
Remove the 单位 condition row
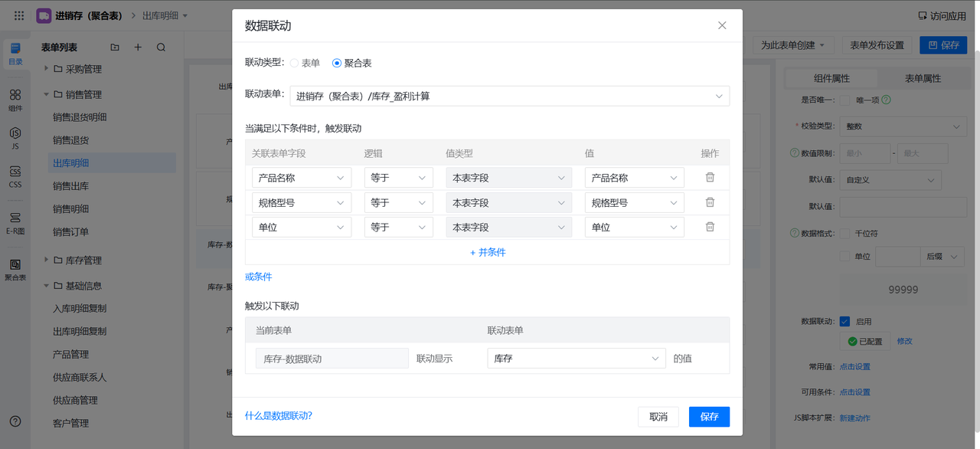click(710, 227)
